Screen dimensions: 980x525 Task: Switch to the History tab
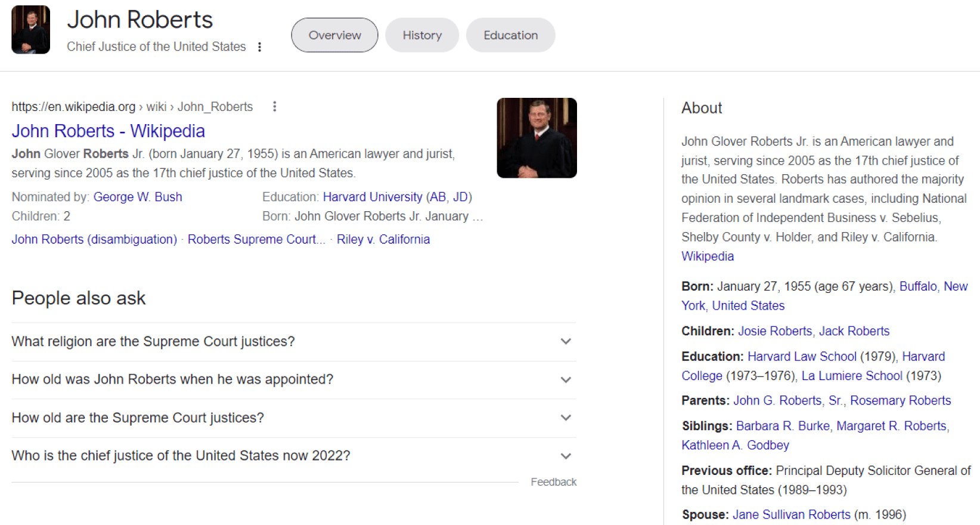click(422, 35)
